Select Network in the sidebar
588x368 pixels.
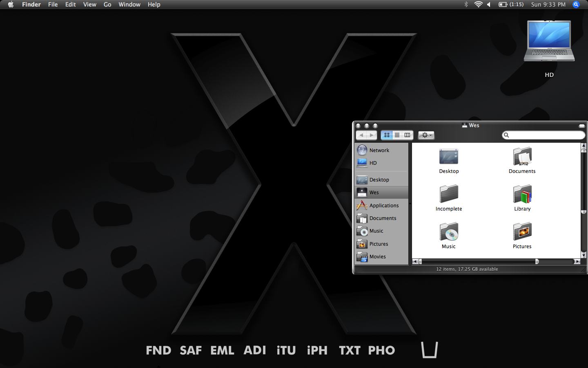tap(381, 150)
